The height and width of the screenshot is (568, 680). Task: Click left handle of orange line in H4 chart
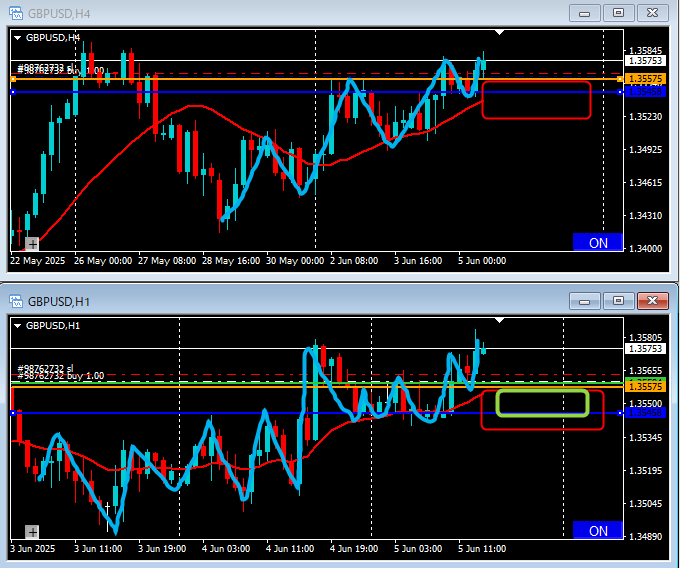[13, 79]
